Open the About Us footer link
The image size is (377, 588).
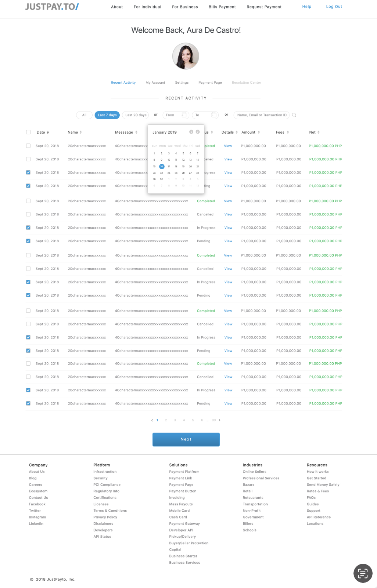coord(37,472)
